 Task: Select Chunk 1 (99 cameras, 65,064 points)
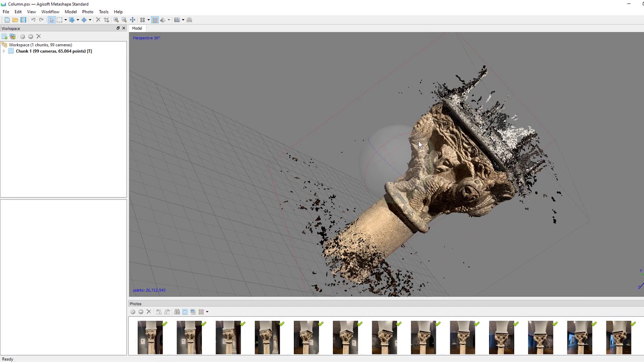point(54,51)
